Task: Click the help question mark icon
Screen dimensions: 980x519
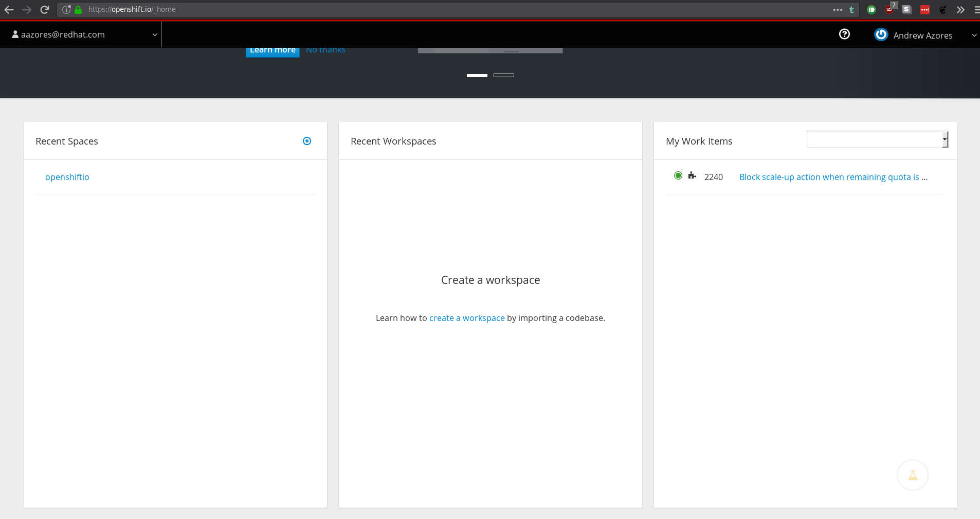Action: pyautogui.click(x=844, y=34)
